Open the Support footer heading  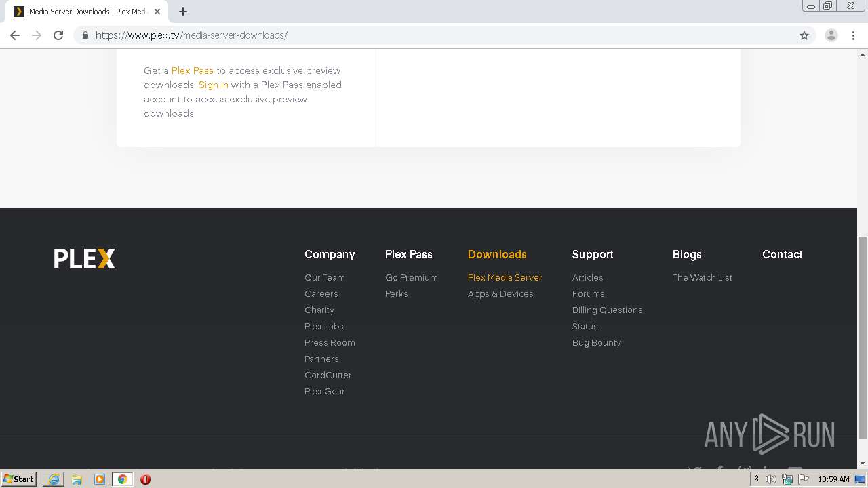[593, 254]
